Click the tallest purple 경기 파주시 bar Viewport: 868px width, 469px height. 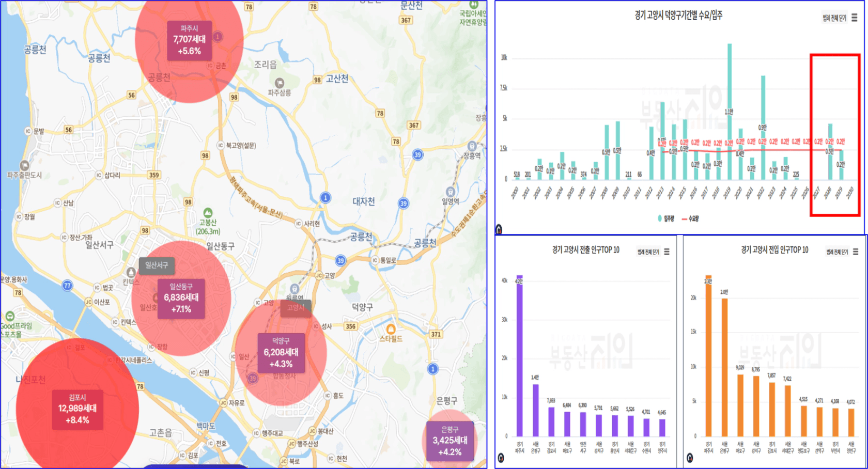click(x=520, y=356)
